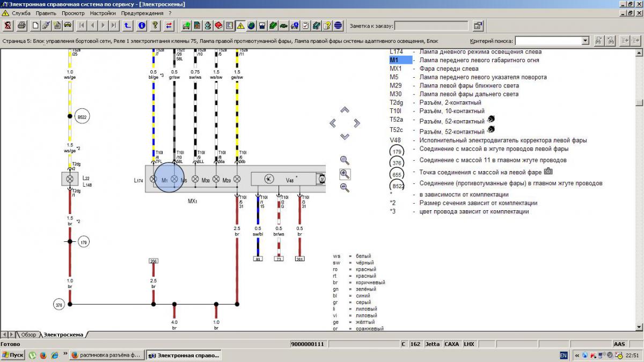
Task: Pan diagram down with the down chevron
Action: (345, 137)
